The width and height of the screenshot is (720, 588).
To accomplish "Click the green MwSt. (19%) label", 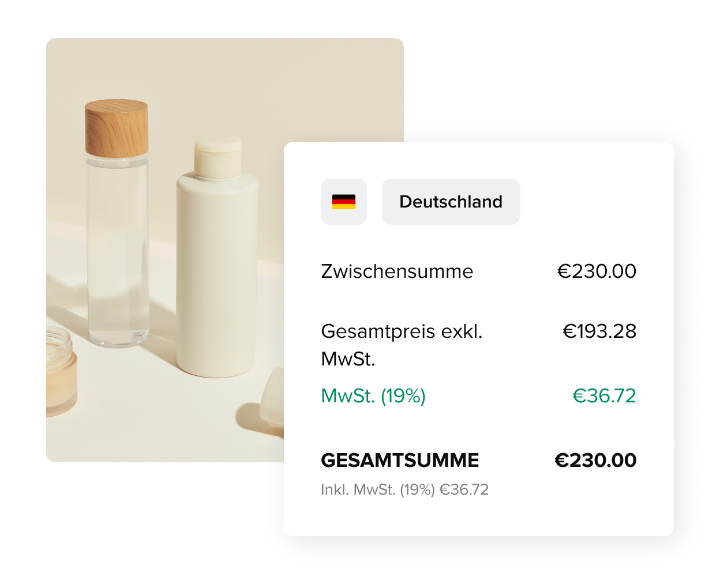I will coord(373,396).
